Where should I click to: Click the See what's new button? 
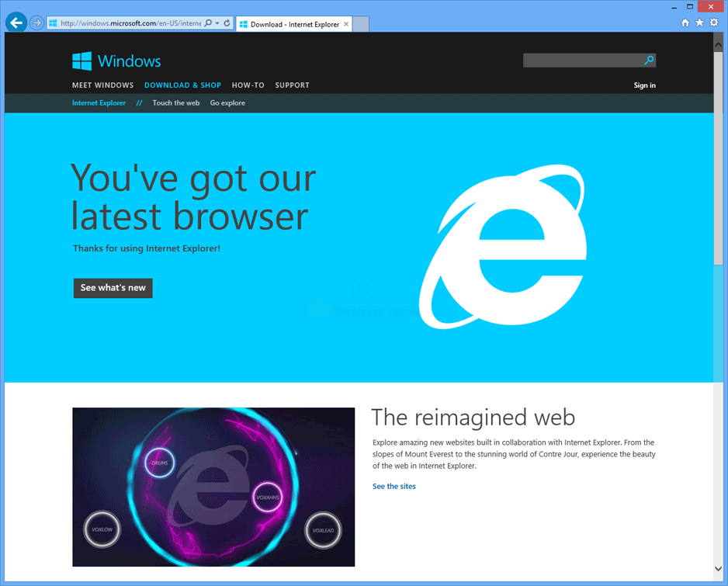coord(113,288)
